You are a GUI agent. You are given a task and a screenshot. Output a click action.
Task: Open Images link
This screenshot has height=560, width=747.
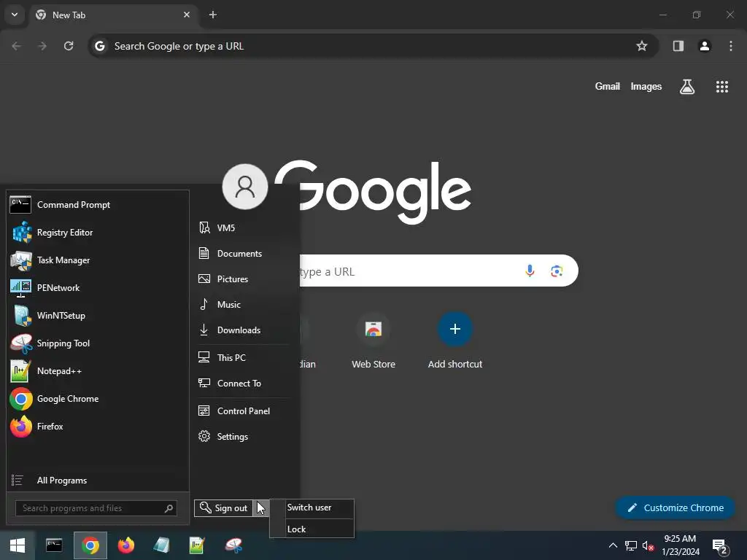(x=646, y=86)
